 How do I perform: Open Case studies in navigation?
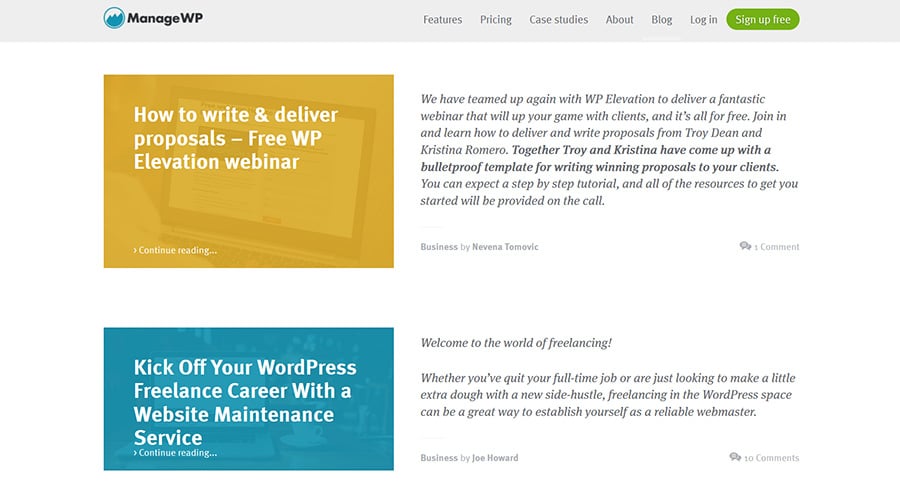pyautogui.click(x=558, y=20)
